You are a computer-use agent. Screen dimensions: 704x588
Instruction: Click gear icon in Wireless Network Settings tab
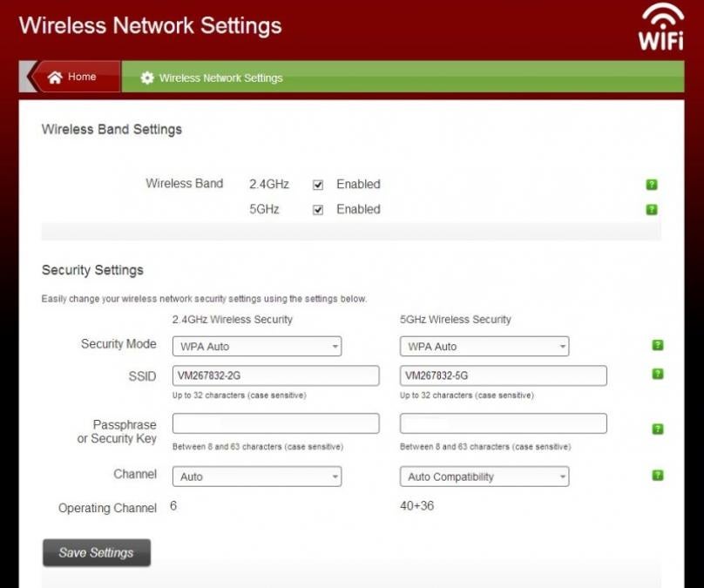tap(147, 78)
